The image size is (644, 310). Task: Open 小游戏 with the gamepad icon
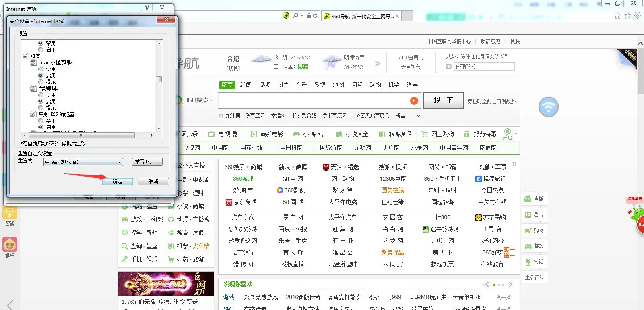tap(308, 134)
